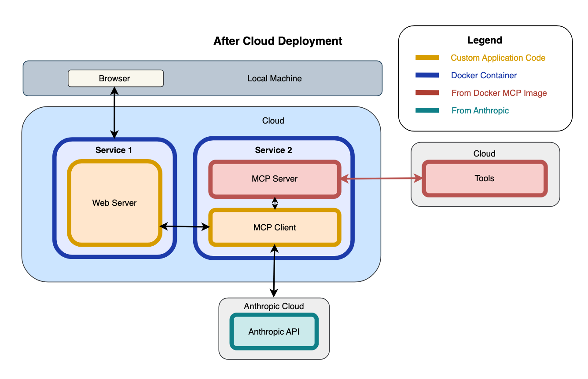Select the arrow from MCP Client to Anthropic Cloud
The height and width of the screenshot is (379, 588).
tap(274, 270)
